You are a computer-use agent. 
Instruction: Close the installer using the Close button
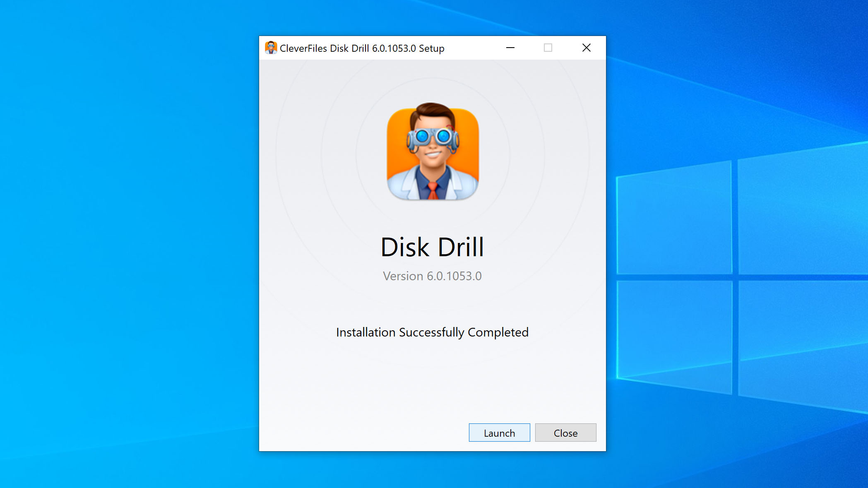[565, 433]
